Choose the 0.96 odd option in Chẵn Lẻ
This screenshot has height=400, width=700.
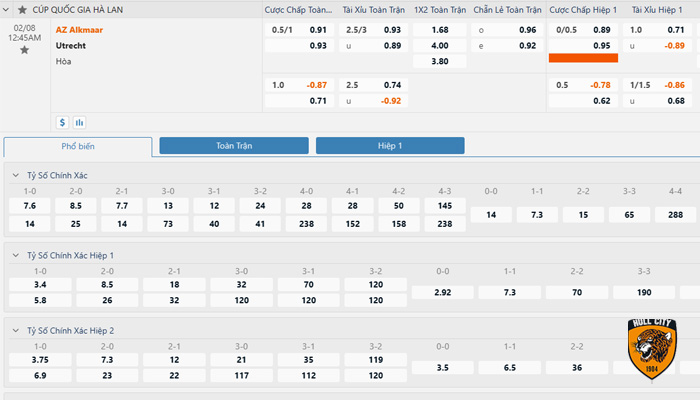coord(527,30)
